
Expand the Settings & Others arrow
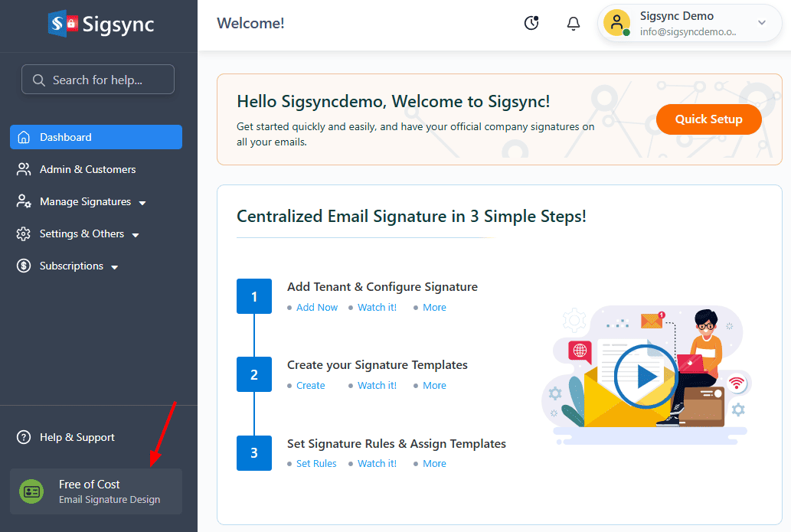(x=136, y=235)
